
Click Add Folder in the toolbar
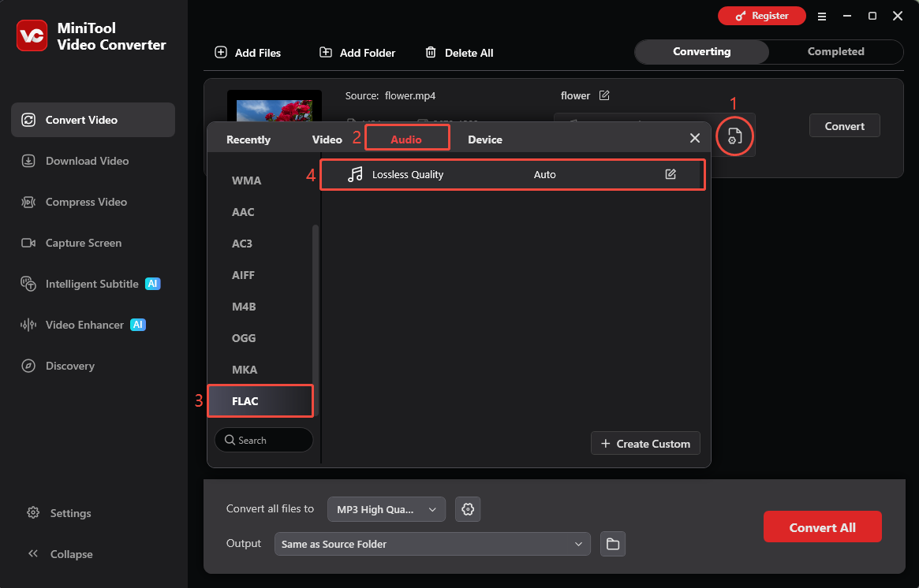tap(357, 53)
